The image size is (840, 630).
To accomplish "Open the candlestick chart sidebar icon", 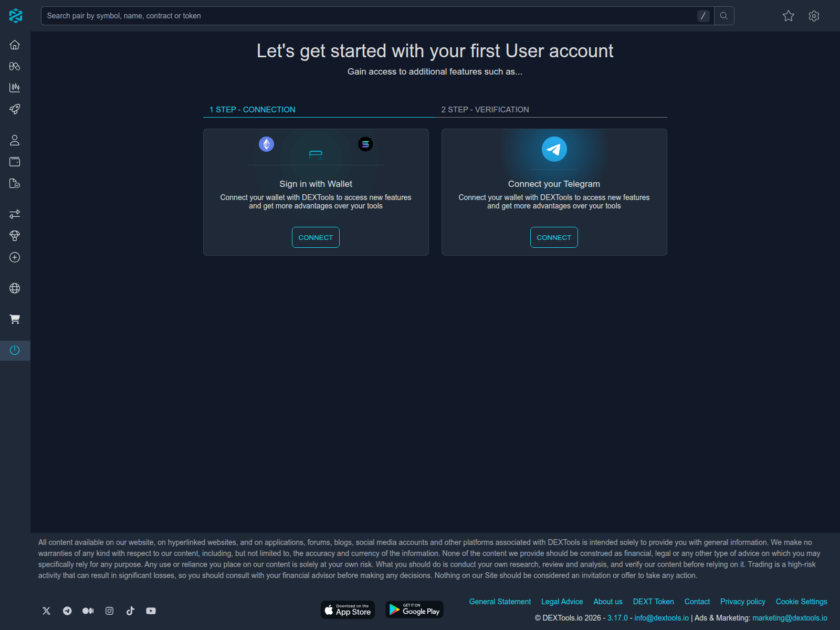I will [x=15, y=88].
